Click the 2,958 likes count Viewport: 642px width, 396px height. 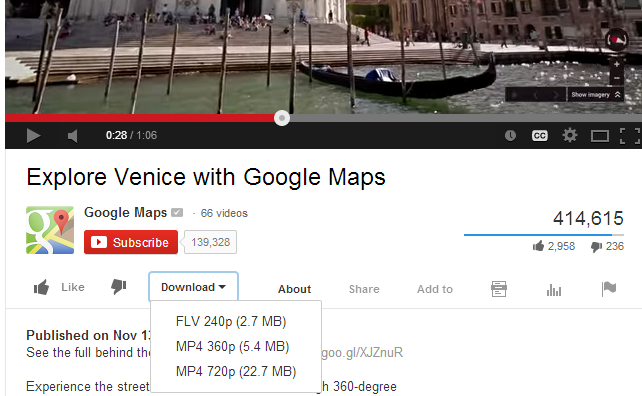(x=561, y=246)
